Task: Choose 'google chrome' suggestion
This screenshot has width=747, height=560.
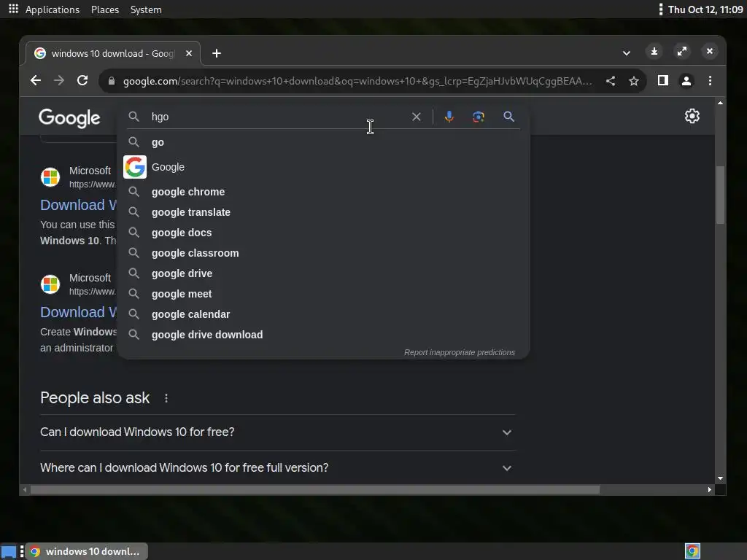Action: pos(323,192)
